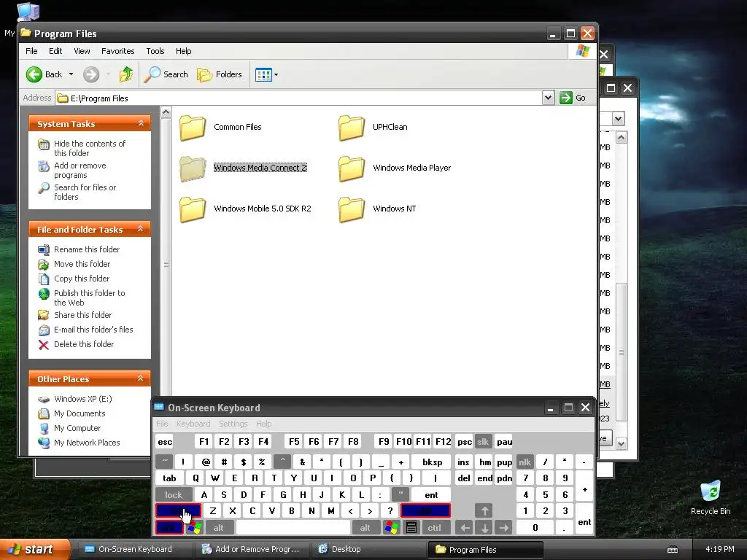
Task: Click Move this folder
Action: point(82,264)
